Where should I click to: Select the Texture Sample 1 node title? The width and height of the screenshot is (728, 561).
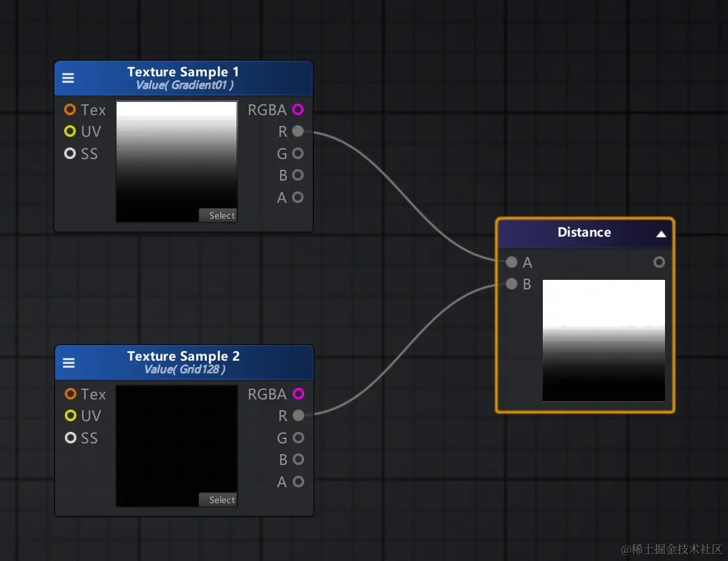pos(183,71)
